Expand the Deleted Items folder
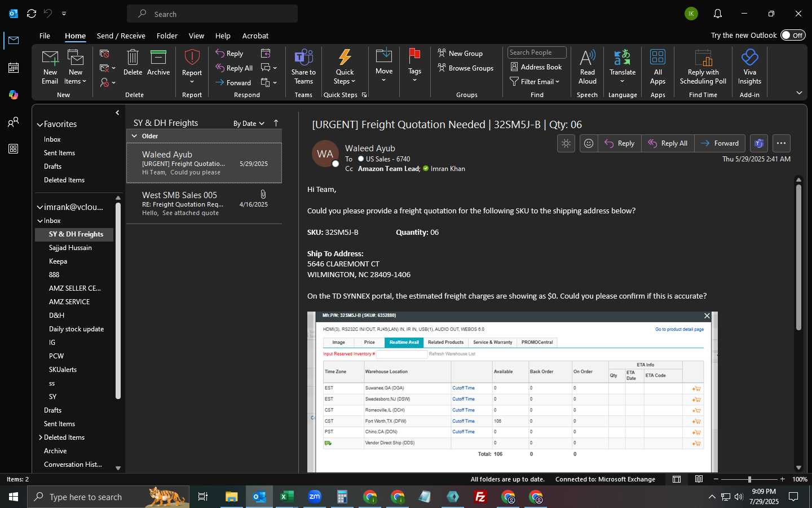812x508 pixels. click(x=41, y=437)
